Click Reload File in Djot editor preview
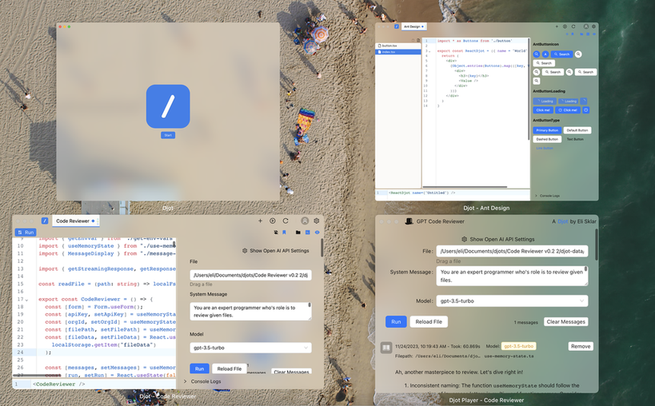 click(x=229, y=369)
